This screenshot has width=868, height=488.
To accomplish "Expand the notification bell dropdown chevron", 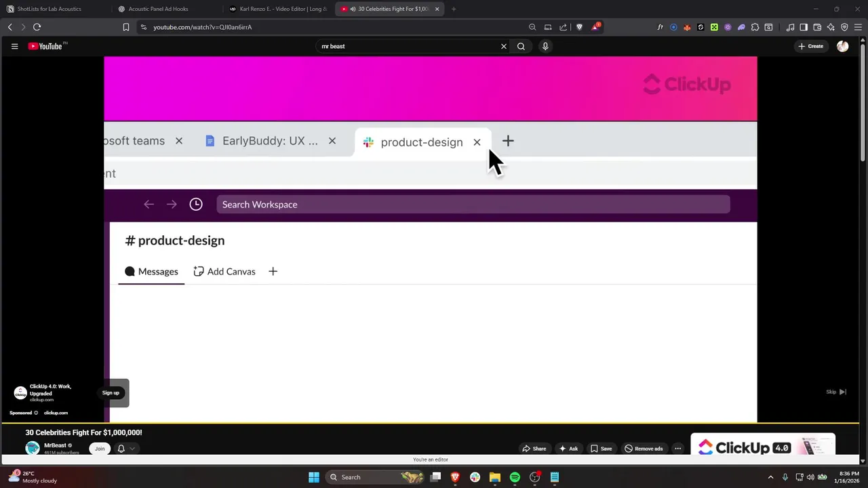I will (132, 448).
